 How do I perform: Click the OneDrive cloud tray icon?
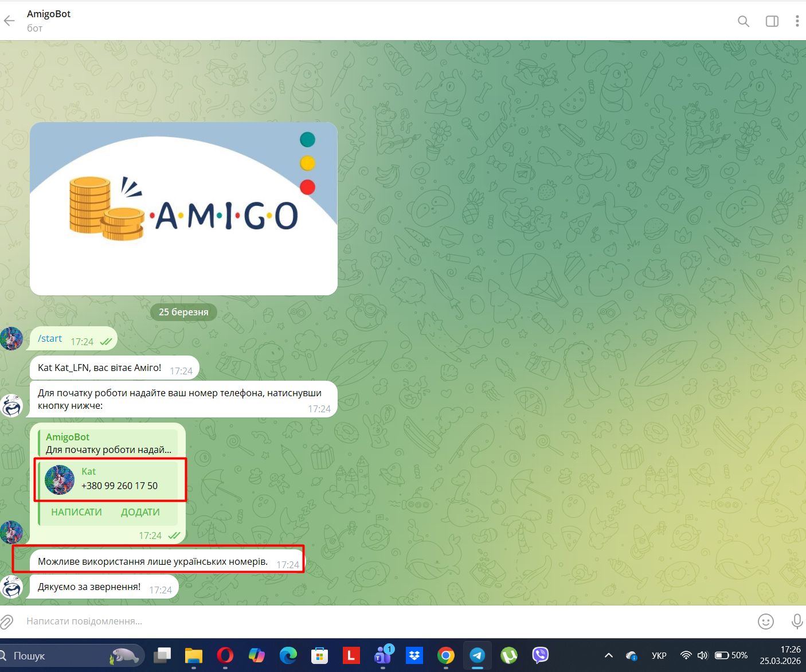pyautogui.click(x=632, y=655)
